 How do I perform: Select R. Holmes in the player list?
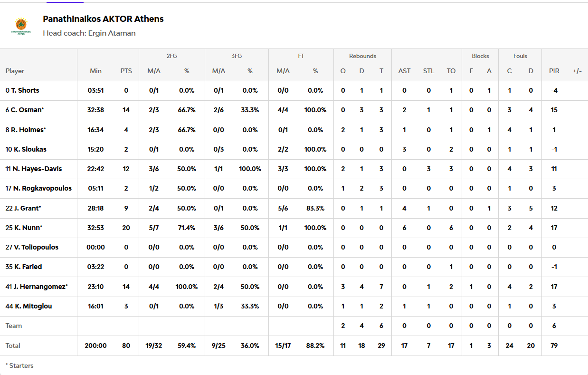(x=27, y=130)
